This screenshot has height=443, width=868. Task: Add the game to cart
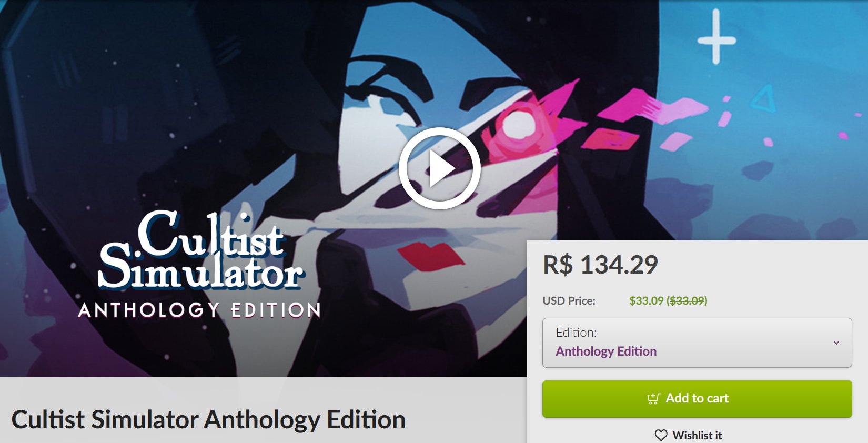pyautogui.click(x=697, y=399)
